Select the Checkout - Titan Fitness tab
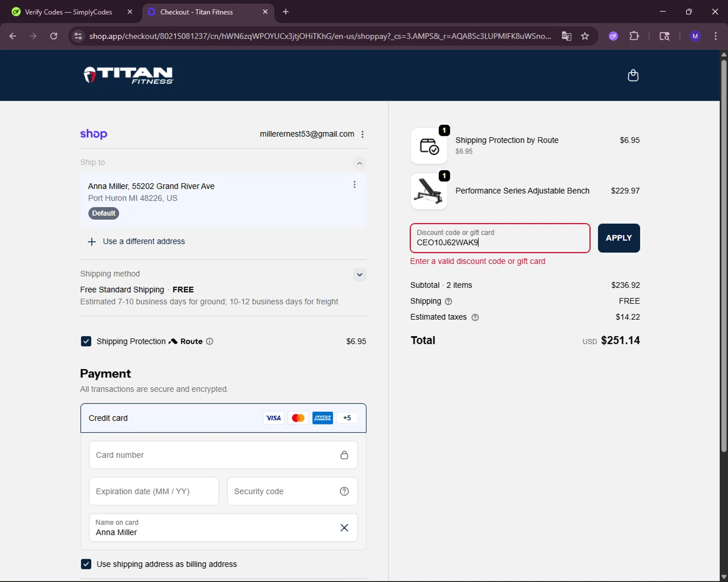Viewport: 728px width, 582px height. (197, 12)
